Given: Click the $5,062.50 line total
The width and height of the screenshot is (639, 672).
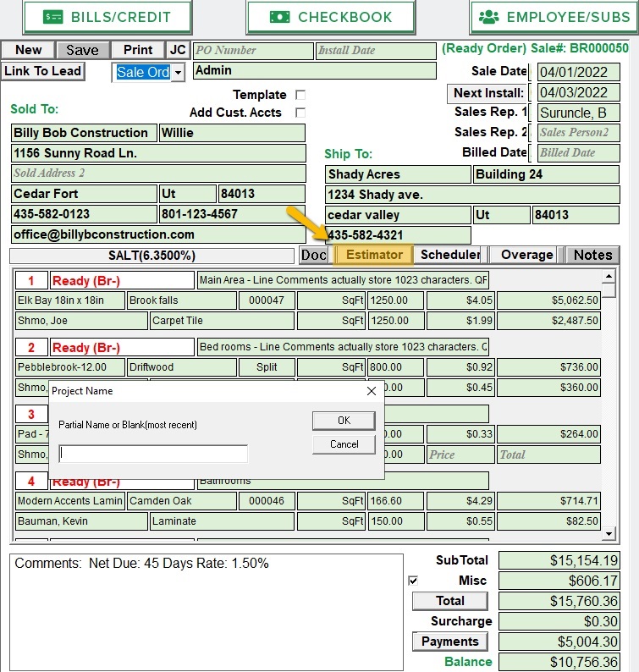Looking at the screenshot, I should [548, 300].
